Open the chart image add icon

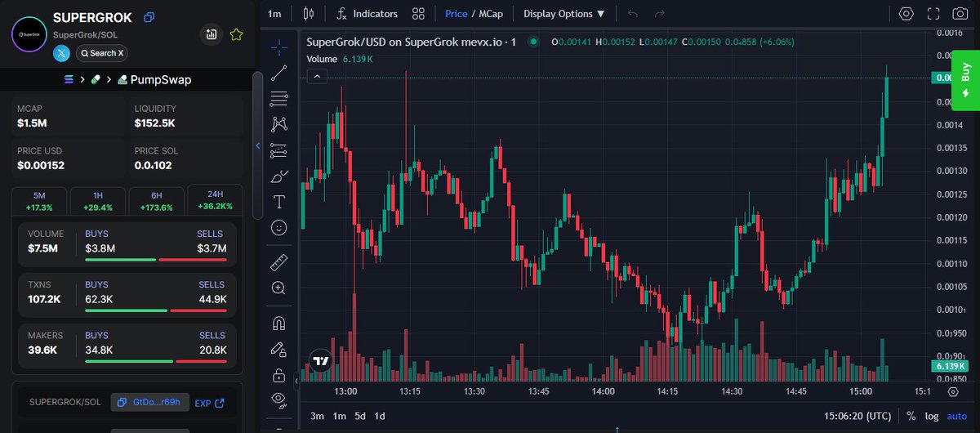(x=212, y=34)
